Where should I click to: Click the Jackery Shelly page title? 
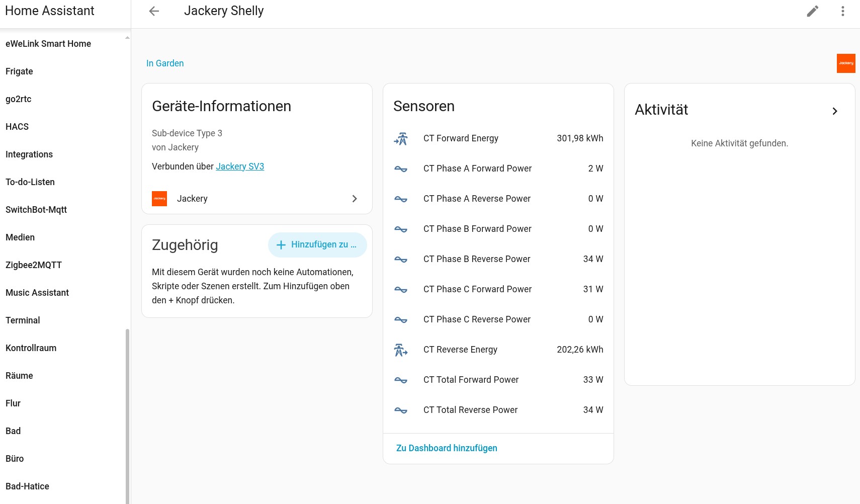(x=224, y=11)
